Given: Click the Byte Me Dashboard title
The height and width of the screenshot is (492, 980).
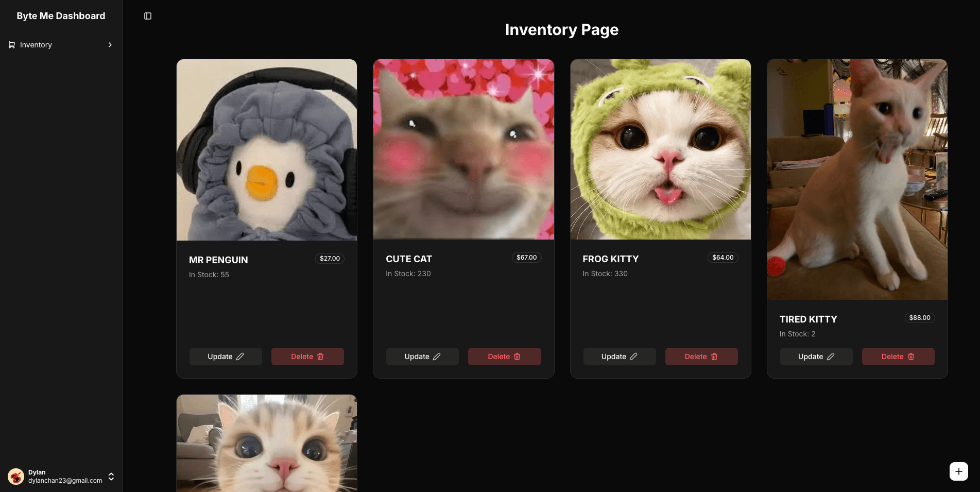Looking at the screenshot, I should 61,16.
